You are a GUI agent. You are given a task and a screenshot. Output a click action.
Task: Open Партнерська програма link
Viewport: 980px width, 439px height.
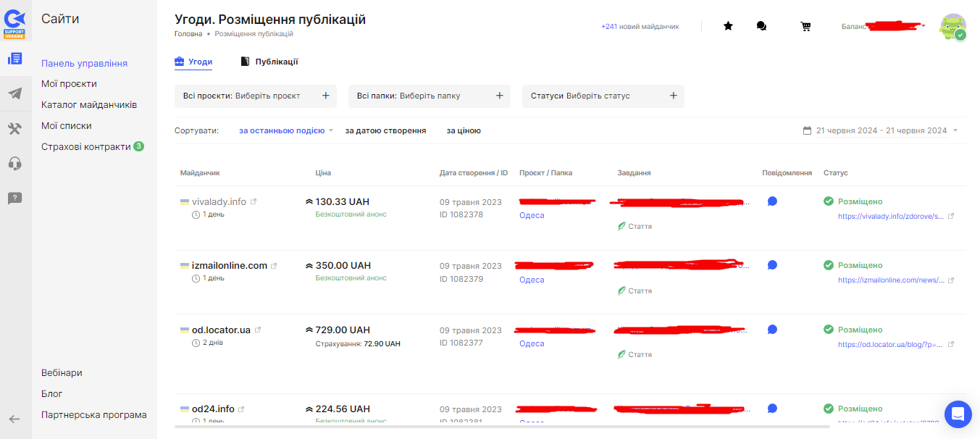[94, 415]
